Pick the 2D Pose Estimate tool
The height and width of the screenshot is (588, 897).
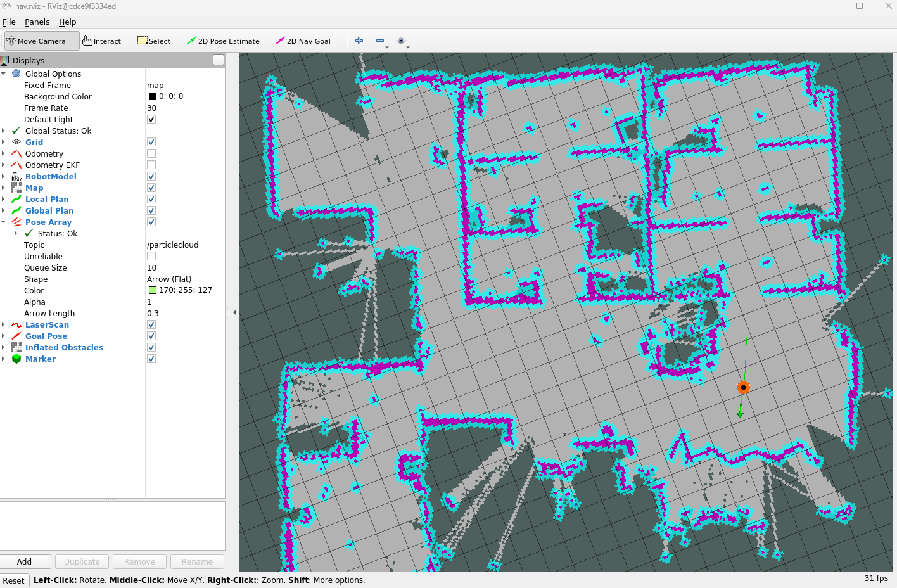point(223,41)
